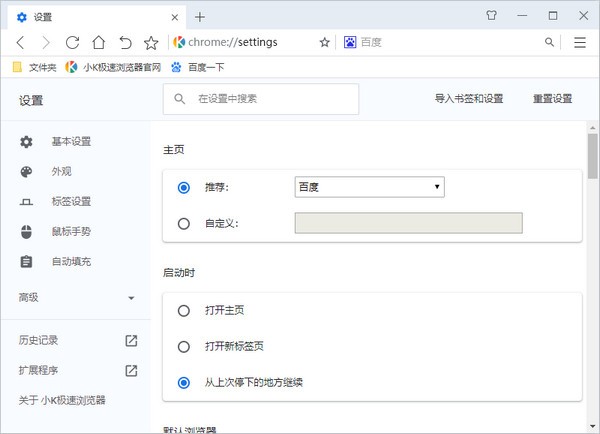Open the 百度 homepage dropdown
Image resolution: width=600 pixels, height=434 pixels.
[369, 187]
